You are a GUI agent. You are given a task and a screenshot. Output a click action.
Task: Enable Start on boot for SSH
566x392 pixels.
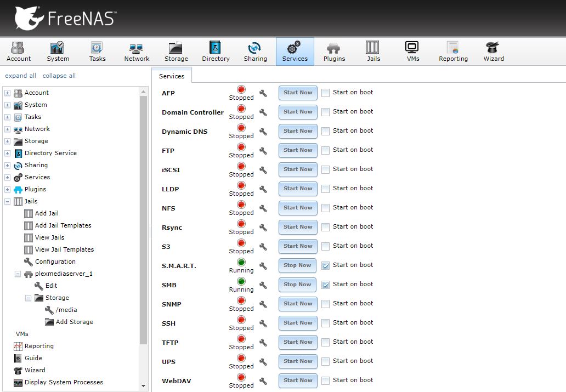[325, 323]
